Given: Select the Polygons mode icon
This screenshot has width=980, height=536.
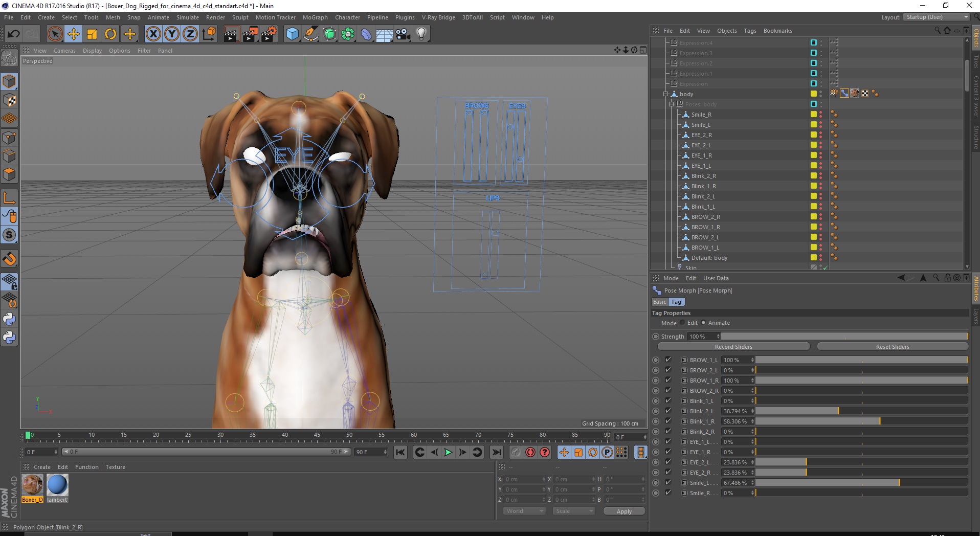Looking at the screenshot, I should 9,174.
